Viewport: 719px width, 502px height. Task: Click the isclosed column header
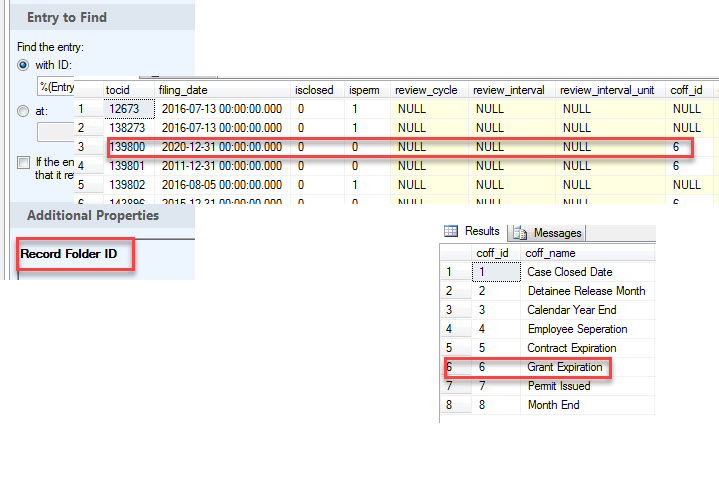pyautogui.click(x=317, y=90)
